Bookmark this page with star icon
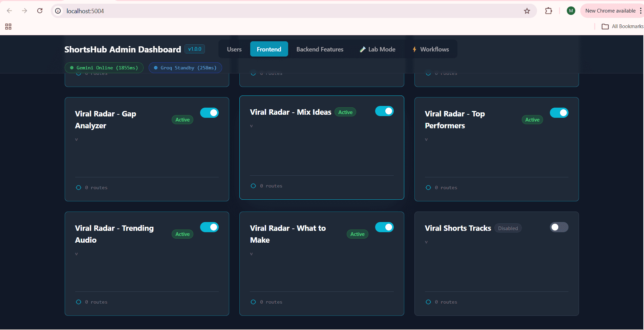Screen dimensions: 644x330 click(527, 11)
